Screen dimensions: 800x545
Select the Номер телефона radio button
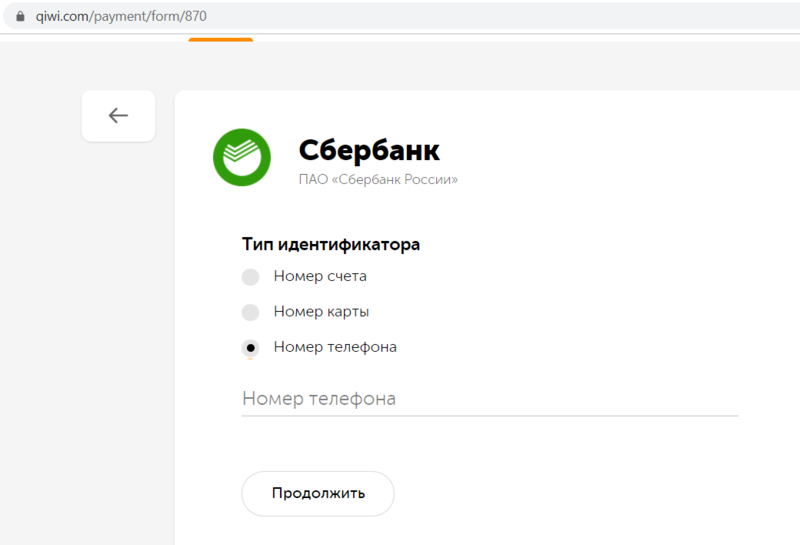click(x=250, y=348)
